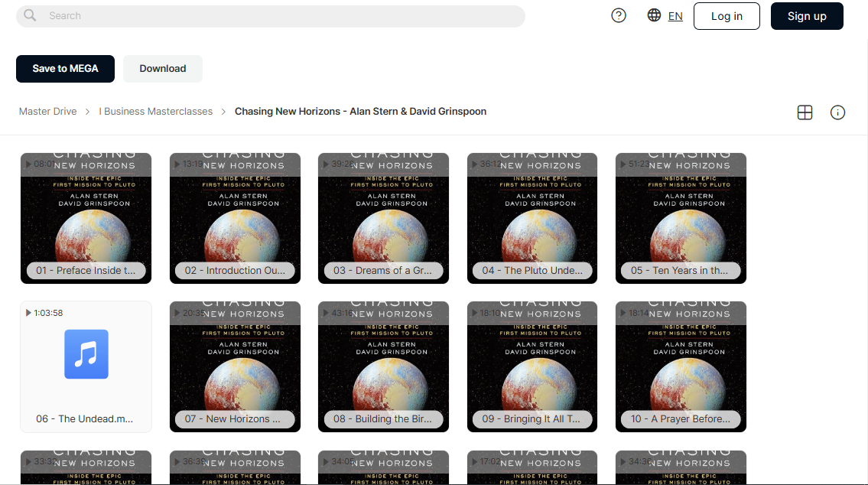Click the 1:03:58 play triangle icon
868x485 pixels.
[x=28, y=313]
